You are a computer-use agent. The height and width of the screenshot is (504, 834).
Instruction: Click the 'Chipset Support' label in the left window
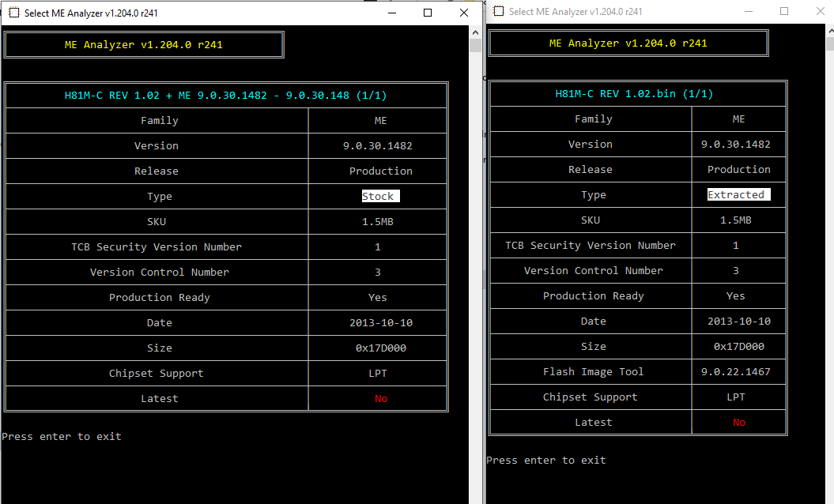[157, 373]
